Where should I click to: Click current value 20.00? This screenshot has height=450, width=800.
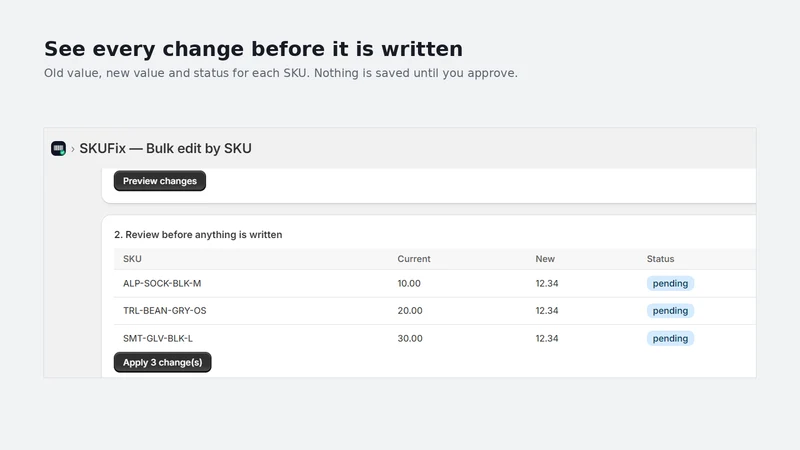click(x=410, y=311)
